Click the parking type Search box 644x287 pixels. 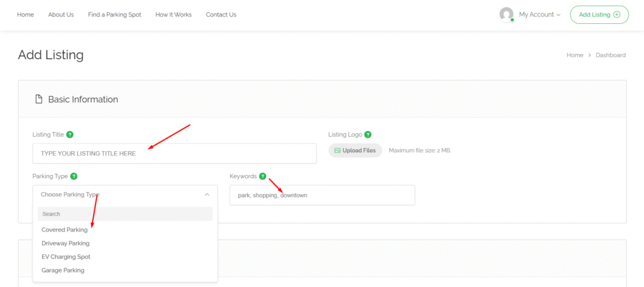click(x=125, y=214)
